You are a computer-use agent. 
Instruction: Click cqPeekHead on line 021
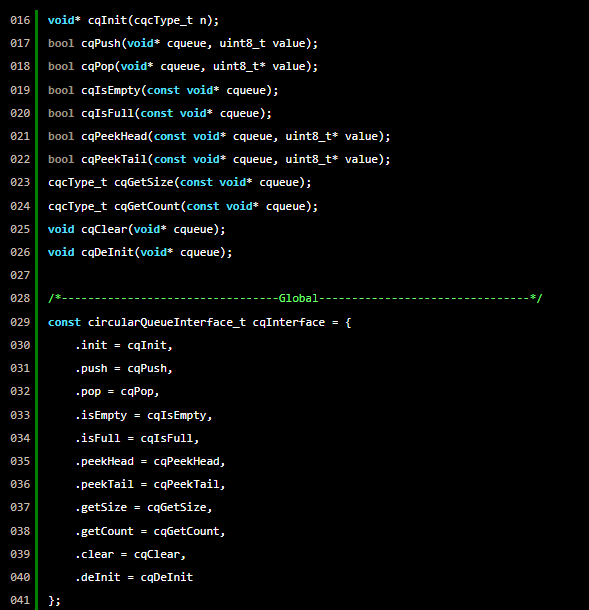pyautogui.click(x=114, y=136)
